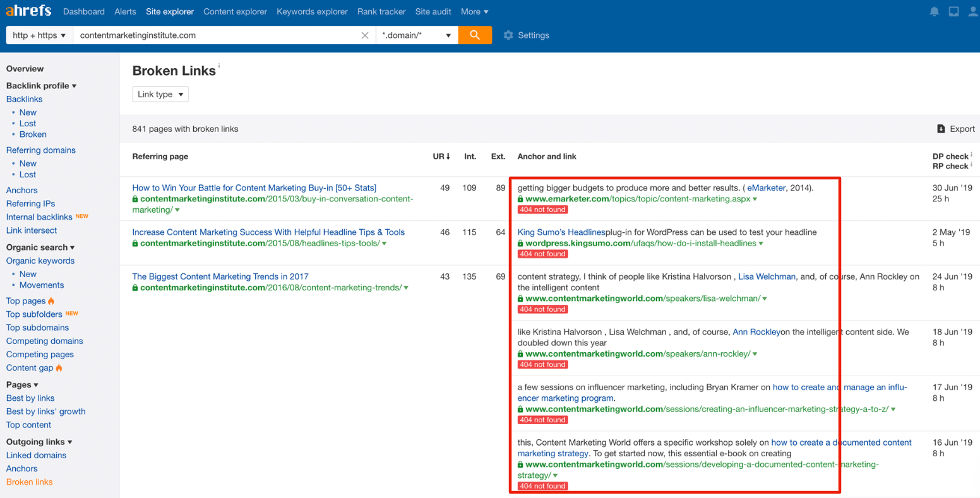The height and width of the screenshot is (498, 980).
Task: Click the Settings gear icon
Action: point(508,35)
